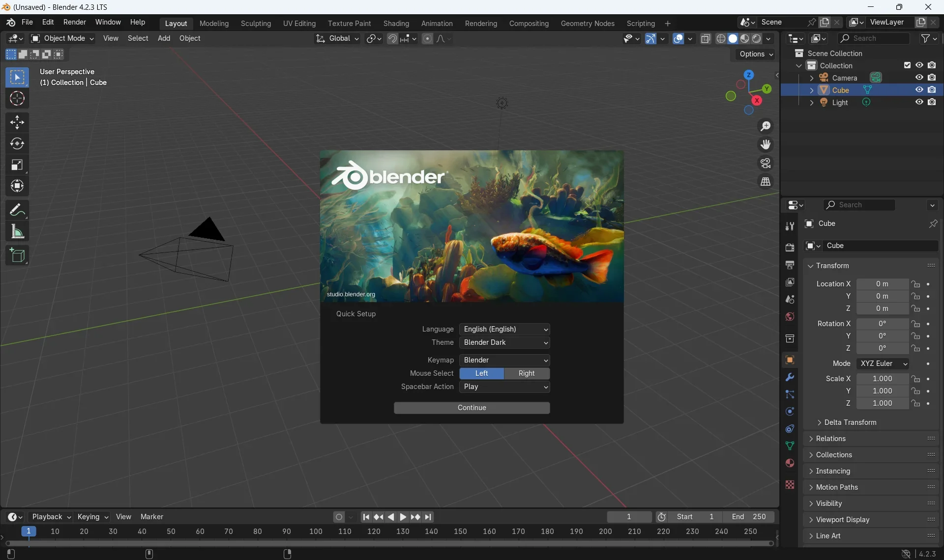Switch to the Scripting workspace tab
The height and width of the screenshot is (560, 944).
(x=640, y=24)
